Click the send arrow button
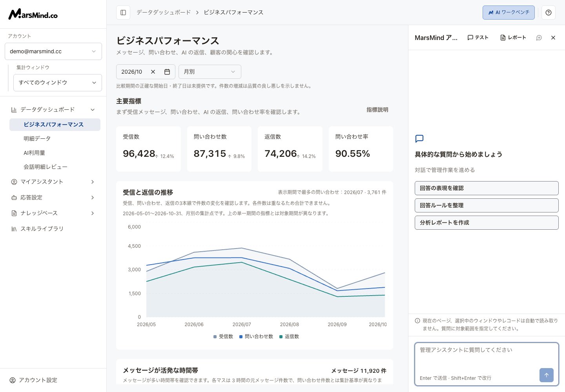 point(547,375)
